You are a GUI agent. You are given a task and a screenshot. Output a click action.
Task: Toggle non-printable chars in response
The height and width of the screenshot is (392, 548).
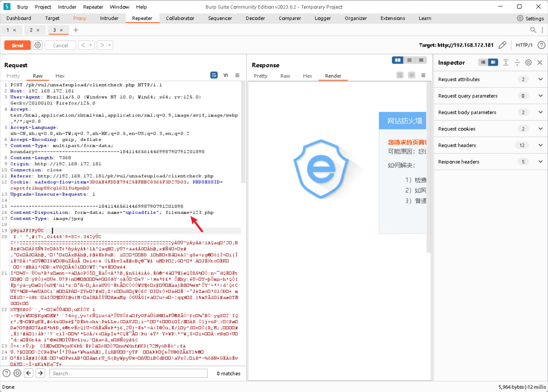[412, 75]
